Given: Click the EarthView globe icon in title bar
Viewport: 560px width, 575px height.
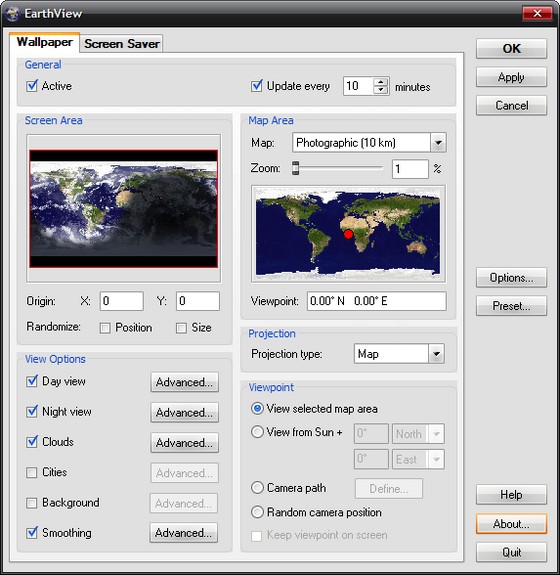Looking at the screenshot, I should pos(12,14).
